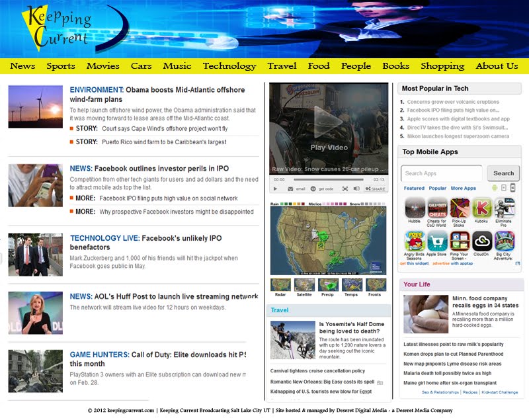Open Court says Cape Wind's project story
This screenshot has height=420, width=529.
pyautogui.click(x=165, y=128)
